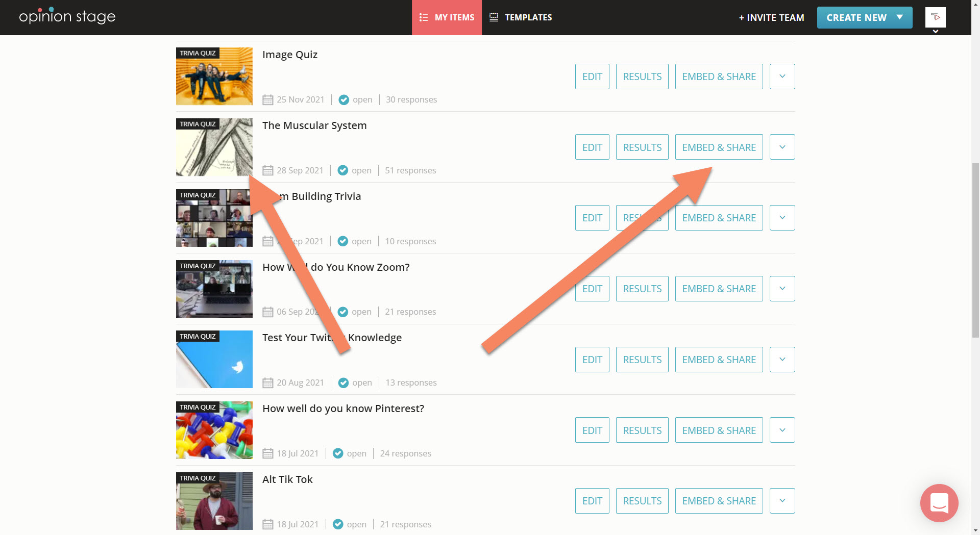Click the page vertical scrollbar
The height and width of the screenshot is (535, 980).
pos(975,250)
